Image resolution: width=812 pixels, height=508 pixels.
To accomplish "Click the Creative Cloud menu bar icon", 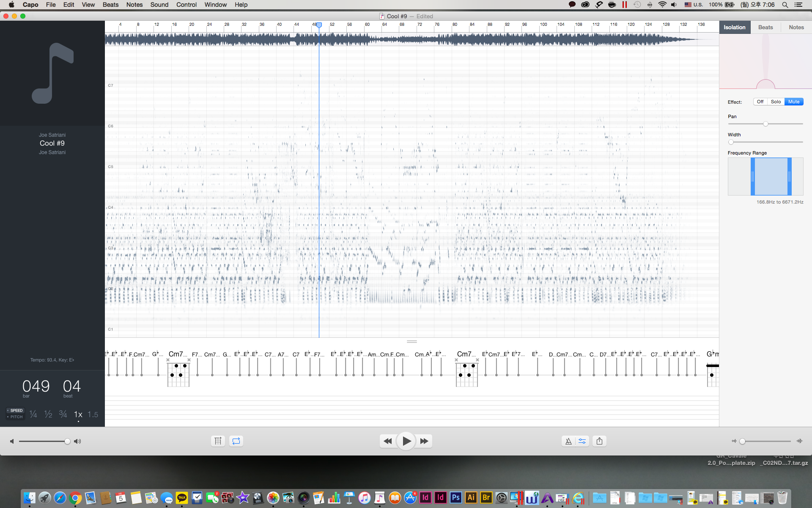I will point(585,5).
